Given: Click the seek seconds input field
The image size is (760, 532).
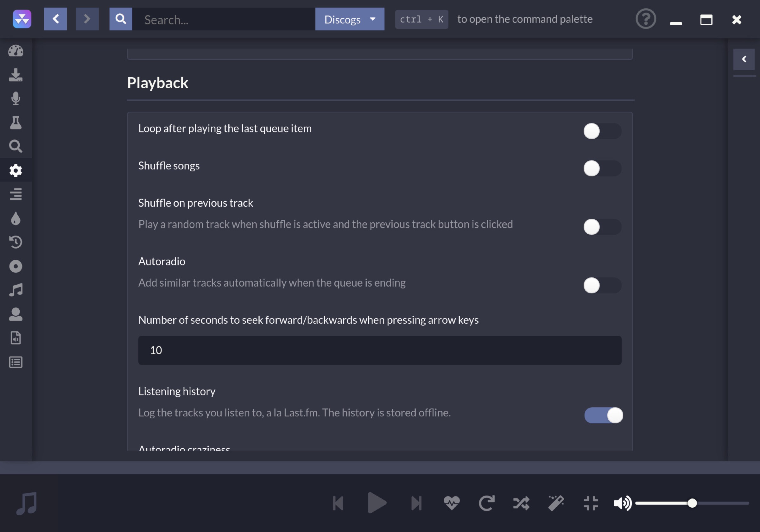Looking at the screenshot, I should tap(379, 350).
